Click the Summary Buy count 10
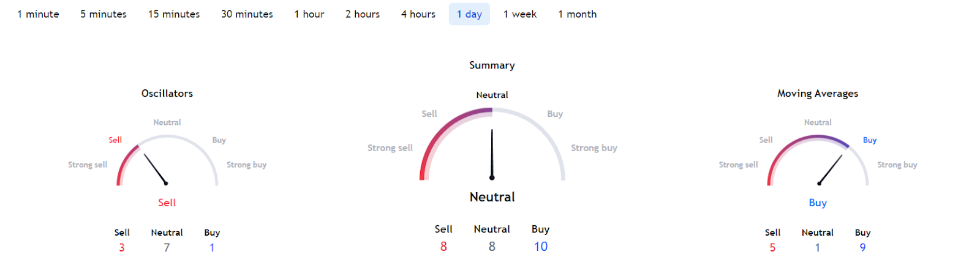Image resolution: width=980 pixels, height=265 pixels. tap(541, 247)
